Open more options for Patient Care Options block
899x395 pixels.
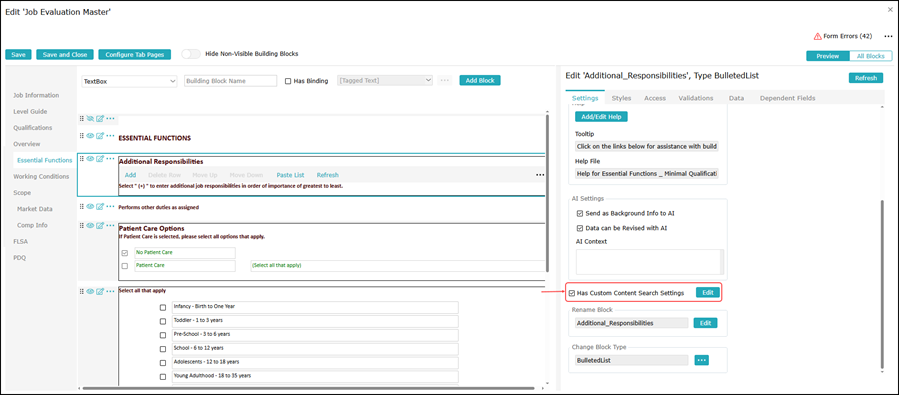(110, 225)
